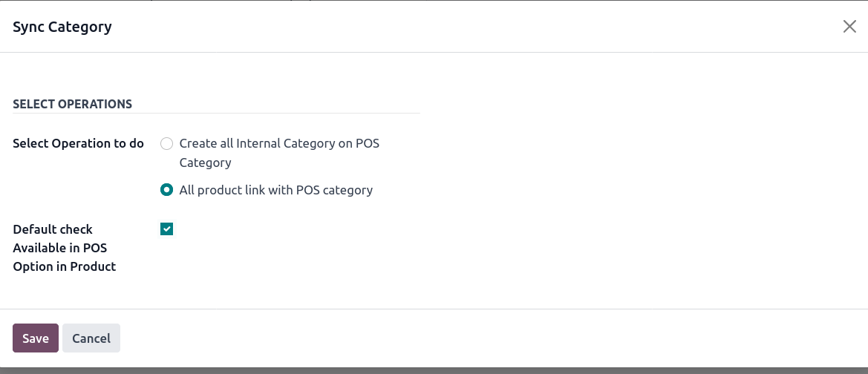
Task: Click the 'Option in Product' label line
Action: (65, 266)
